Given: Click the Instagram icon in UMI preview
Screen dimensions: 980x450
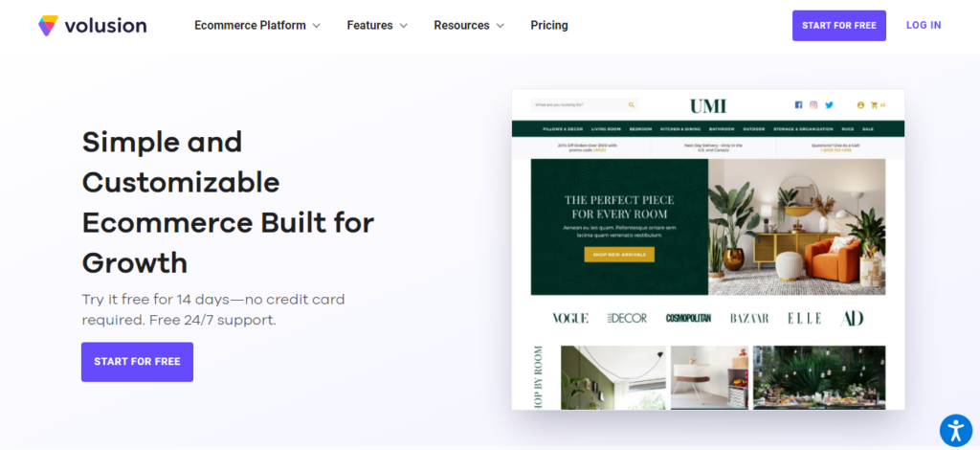Looking at the screenshot, I should 813,105.
